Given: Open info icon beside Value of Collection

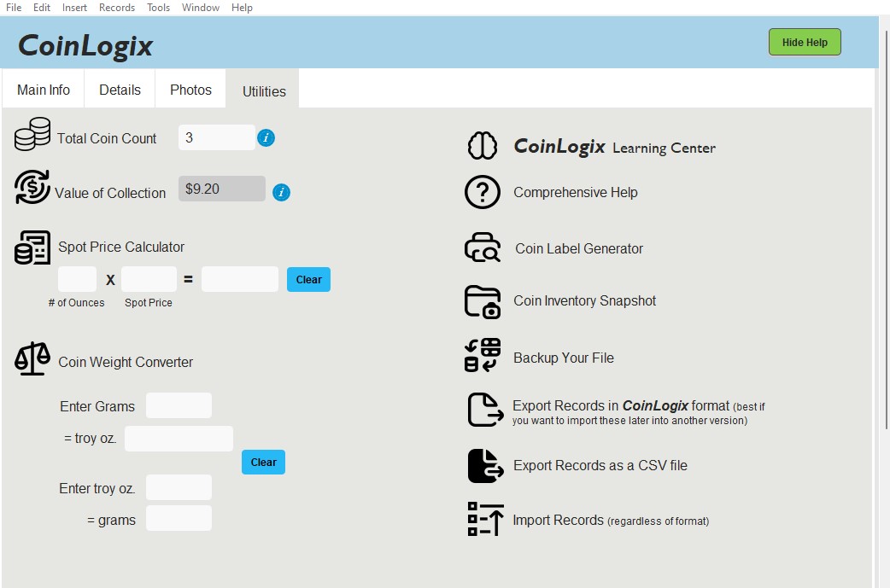Looking at the screenshot, I should [282, 192].
